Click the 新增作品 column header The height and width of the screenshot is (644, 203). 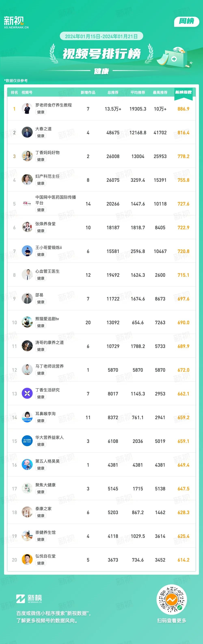[x=88, y=93]
